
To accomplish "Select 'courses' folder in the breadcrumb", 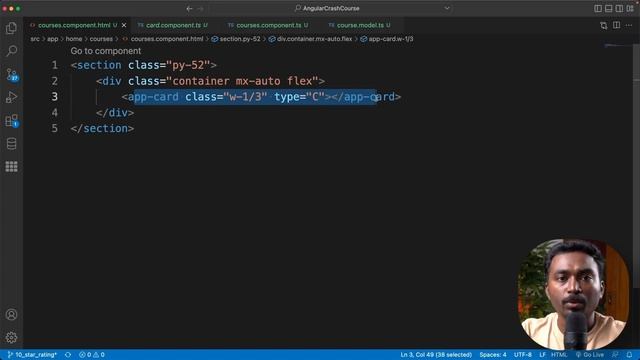I will (x=101, y=39).
